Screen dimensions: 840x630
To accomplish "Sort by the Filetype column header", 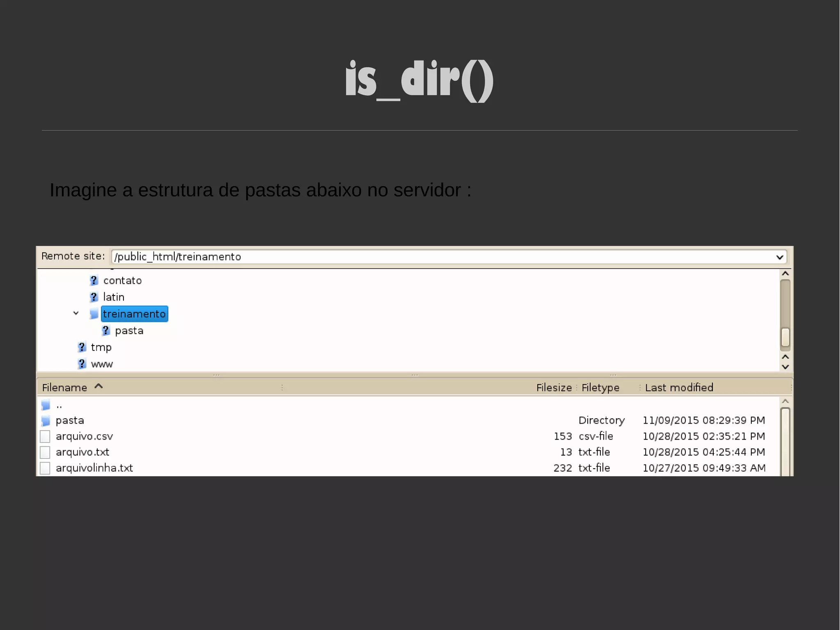I will pos(600,387).
